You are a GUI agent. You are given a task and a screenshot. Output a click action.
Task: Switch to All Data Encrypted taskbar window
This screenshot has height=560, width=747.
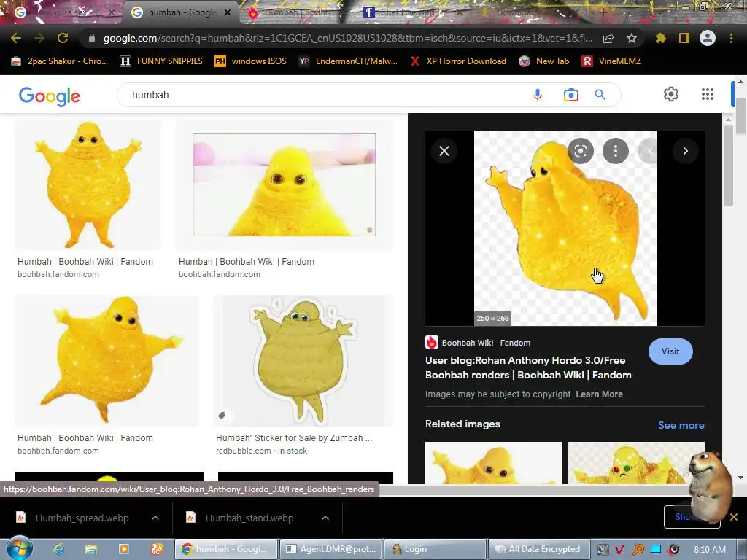point(538,549)
